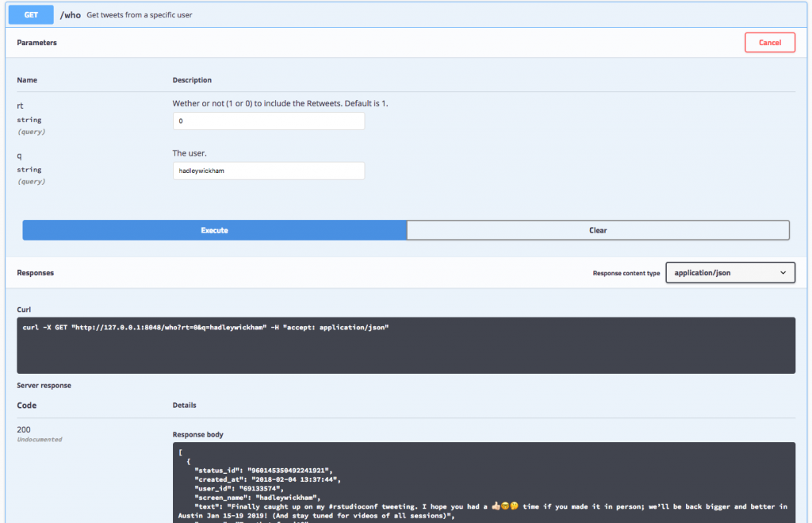812x523 pixels.
Task: Click the created_at line in response body
Action: click(268, 479)
